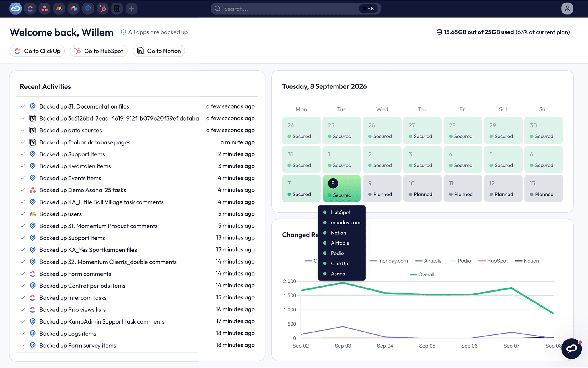The height and width of the screenshot is (368, 588).
Task: Open monday.com app in top bar
Action: [59, 9]
